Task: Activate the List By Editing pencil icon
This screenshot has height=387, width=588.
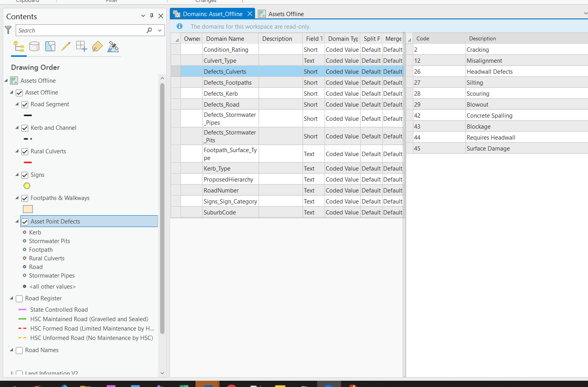Action: pos(65,46)
